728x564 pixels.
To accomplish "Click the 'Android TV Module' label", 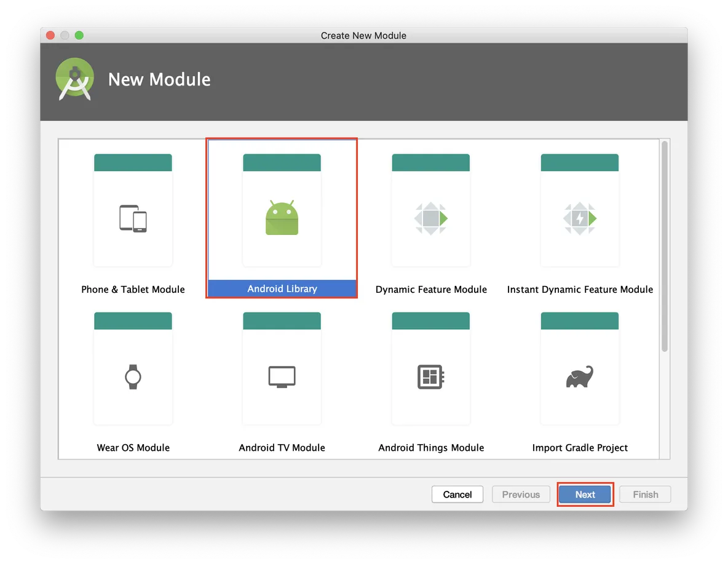I will coord(282,448).
